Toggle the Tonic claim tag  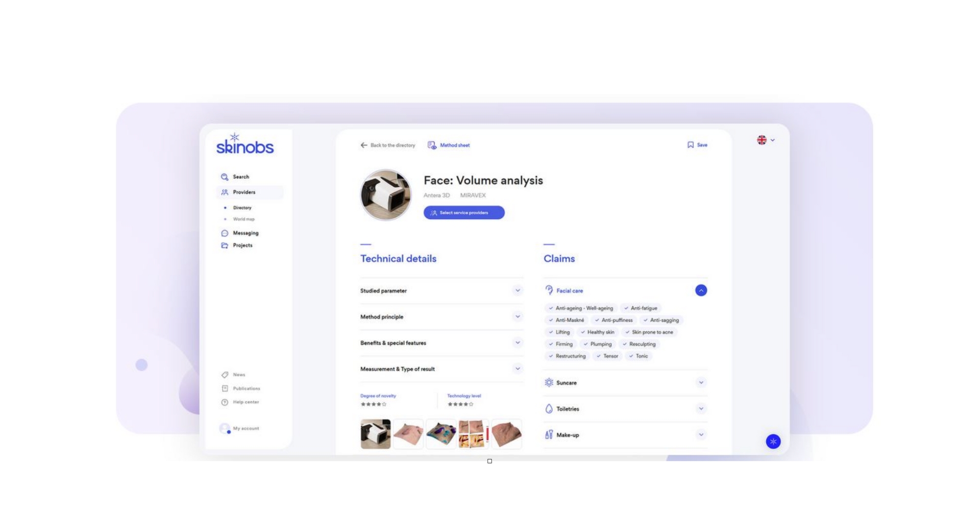[638, 356]
